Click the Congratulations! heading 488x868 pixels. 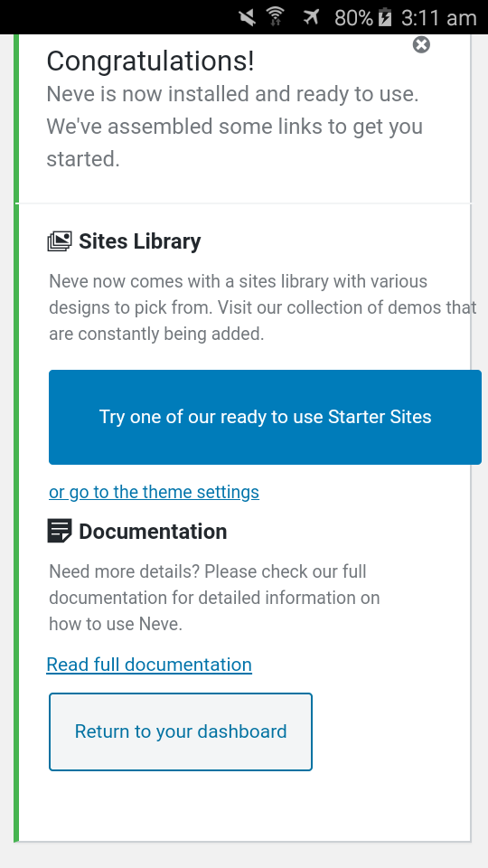tap(150, 61)
